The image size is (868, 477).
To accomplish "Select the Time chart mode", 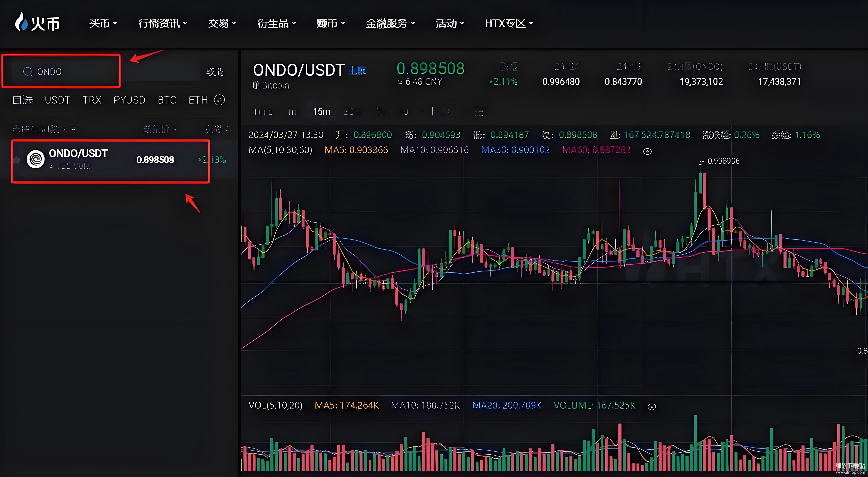I will [262, 112].
